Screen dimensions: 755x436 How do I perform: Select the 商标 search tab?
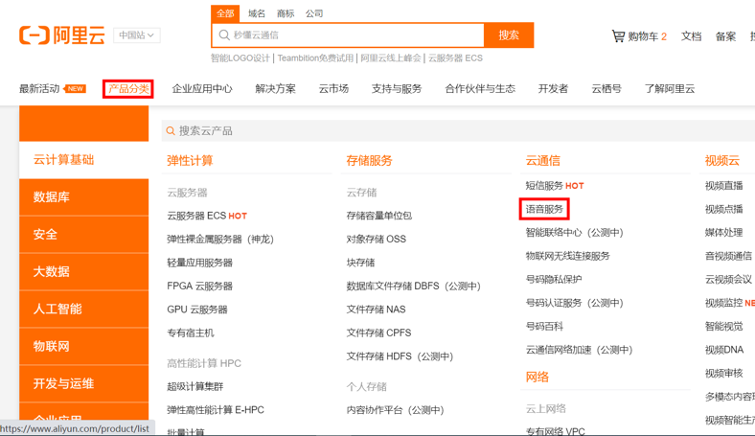286,13
